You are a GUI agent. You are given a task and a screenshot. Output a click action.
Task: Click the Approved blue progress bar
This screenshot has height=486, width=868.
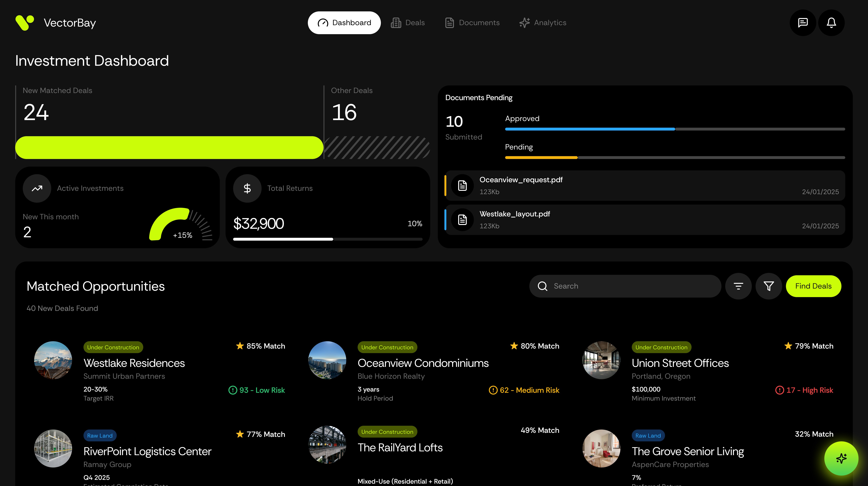coord(590,129)
